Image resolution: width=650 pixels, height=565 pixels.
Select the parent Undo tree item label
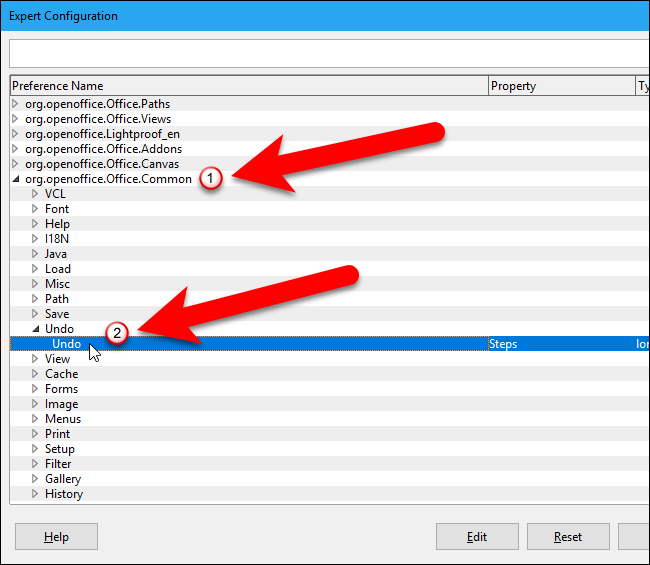tap(59, 329)
